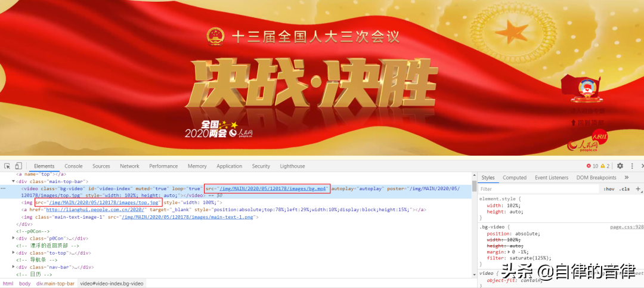The height and width of the screenshot is (288, 644).
Task: Click the video#video-index.bg-video breadcrumb
Action: pos(112,283)
